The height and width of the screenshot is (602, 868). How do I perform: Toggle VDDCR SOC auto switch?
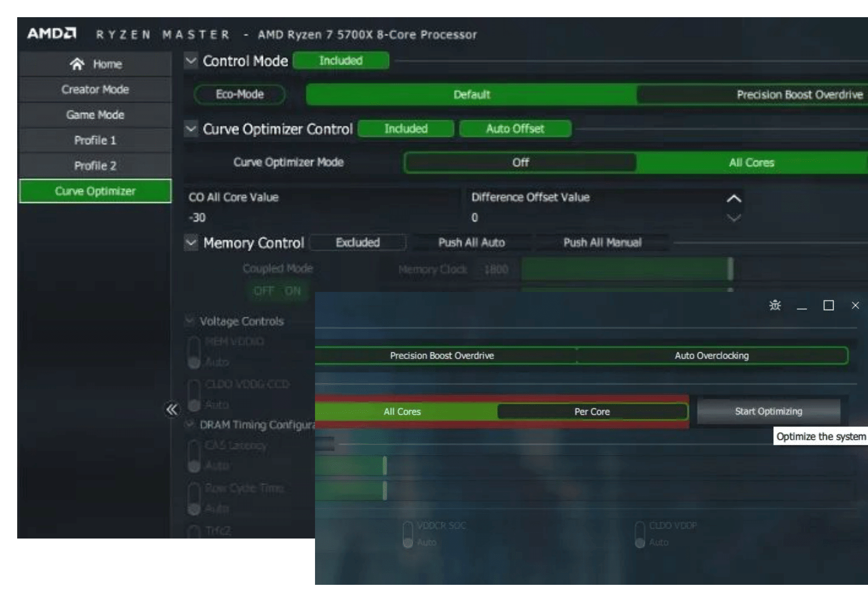(x=408, y=535)
